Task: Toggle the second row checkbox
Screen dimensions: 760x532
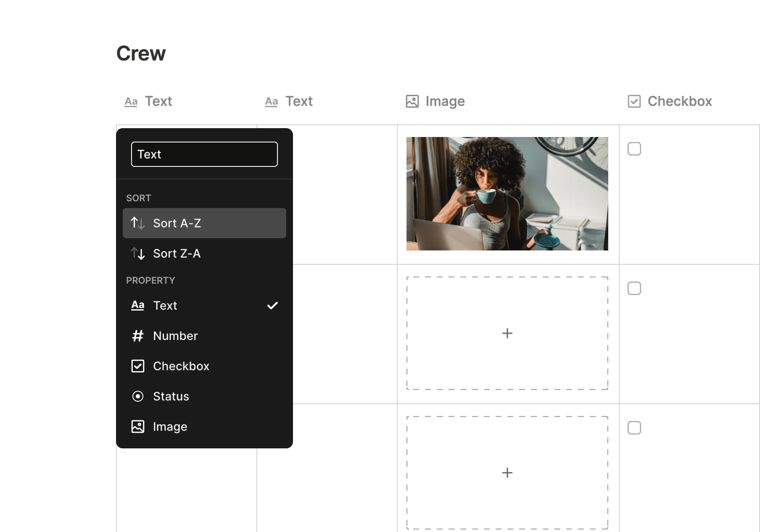Action: [634, 288]
